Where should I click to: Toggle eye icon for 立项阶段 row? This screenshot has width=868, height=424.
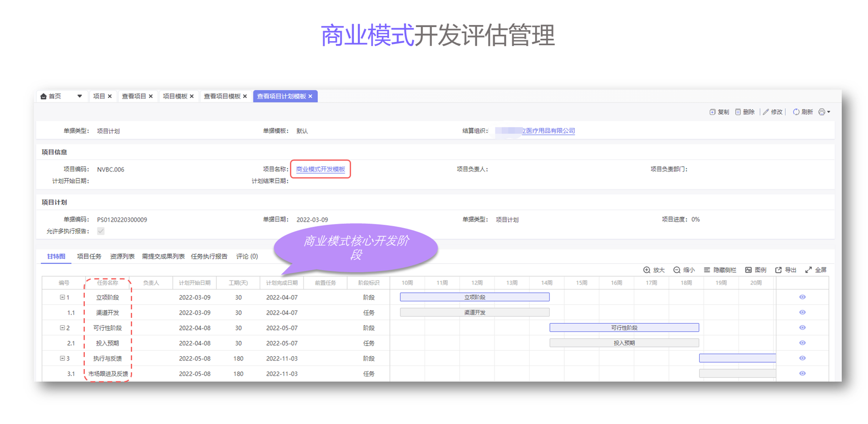tap(802, 297)
